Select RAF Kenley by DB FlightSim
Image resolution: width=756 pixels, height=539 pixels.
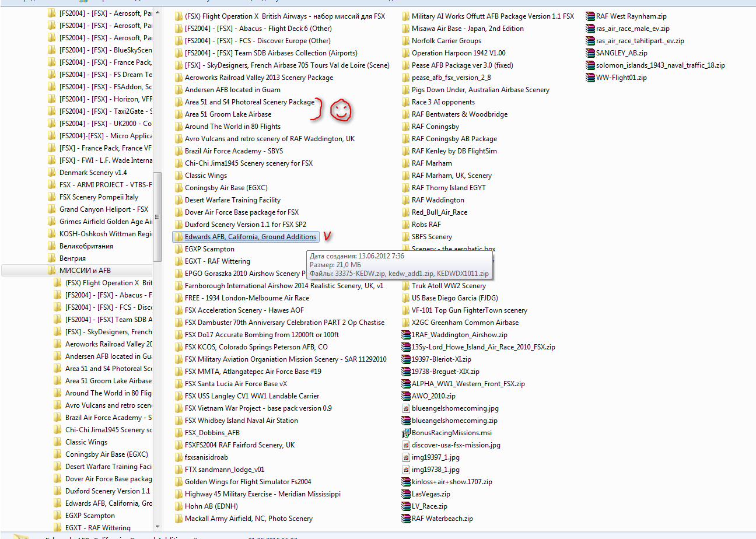tap(454, 151)
